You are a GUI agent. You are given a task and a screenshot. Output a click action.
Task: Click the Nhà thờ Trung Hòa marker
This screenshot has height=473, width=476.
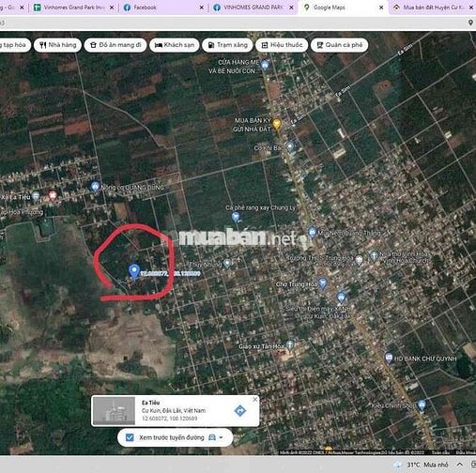pyautogui.click(x=374, y=255)
